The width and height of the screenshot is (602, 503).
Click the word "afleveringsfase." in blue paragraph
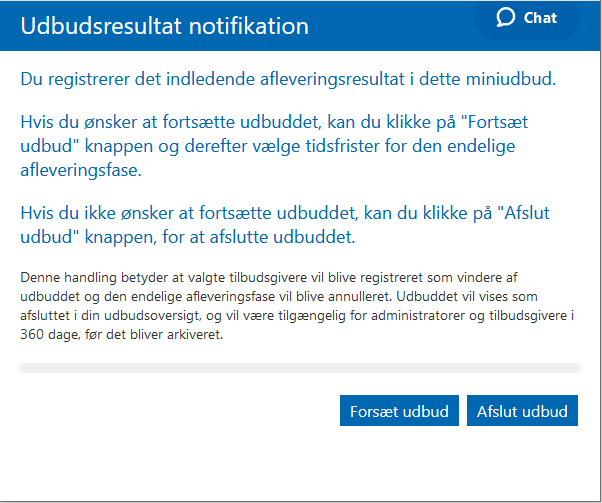point(81,170)
